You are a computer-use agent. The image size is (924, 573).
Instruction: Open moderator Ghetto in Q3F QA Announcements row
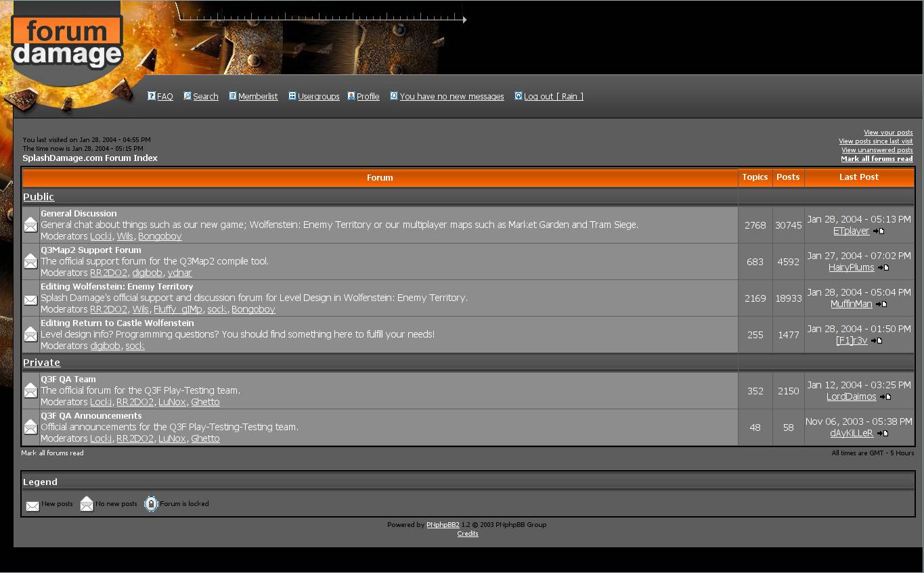[x=205, y=439]
